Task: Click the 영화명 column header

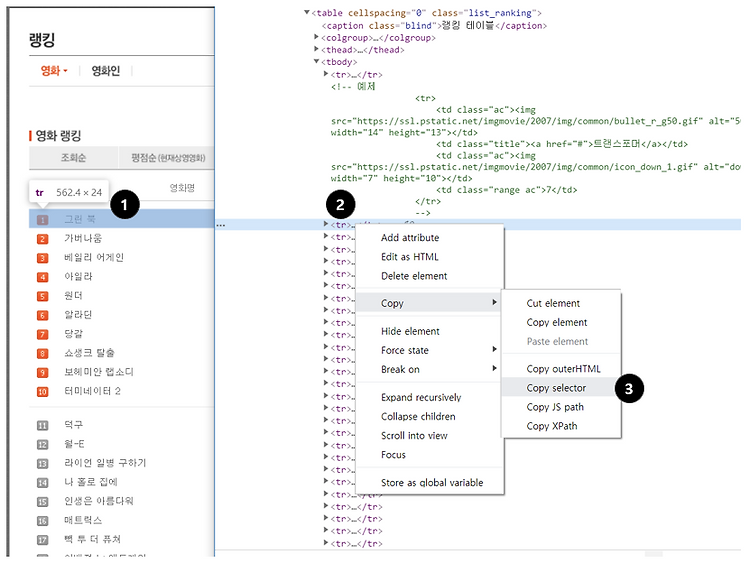Action: (182, 188)
